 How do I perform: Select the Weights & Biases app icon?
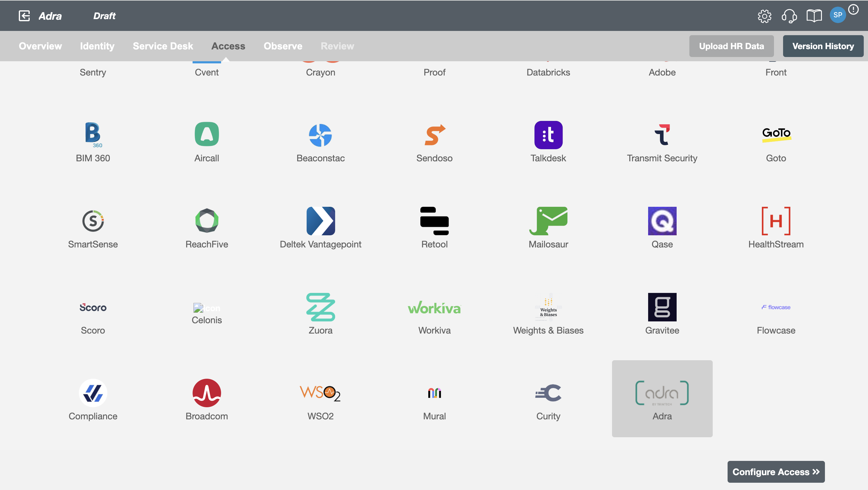(x=548, y=307)
